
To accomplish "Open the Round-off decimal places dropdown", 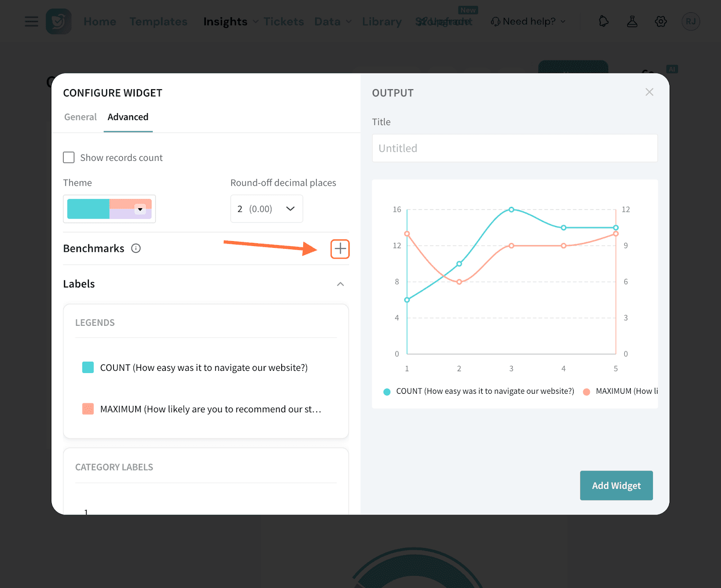I will pyautogui.click(x=266, y=209).
